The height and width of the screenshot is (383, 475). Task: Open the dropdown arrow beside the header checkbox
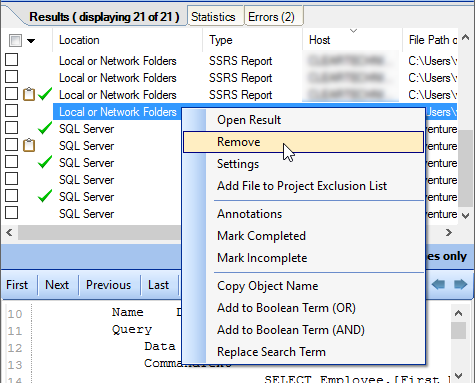31,41
